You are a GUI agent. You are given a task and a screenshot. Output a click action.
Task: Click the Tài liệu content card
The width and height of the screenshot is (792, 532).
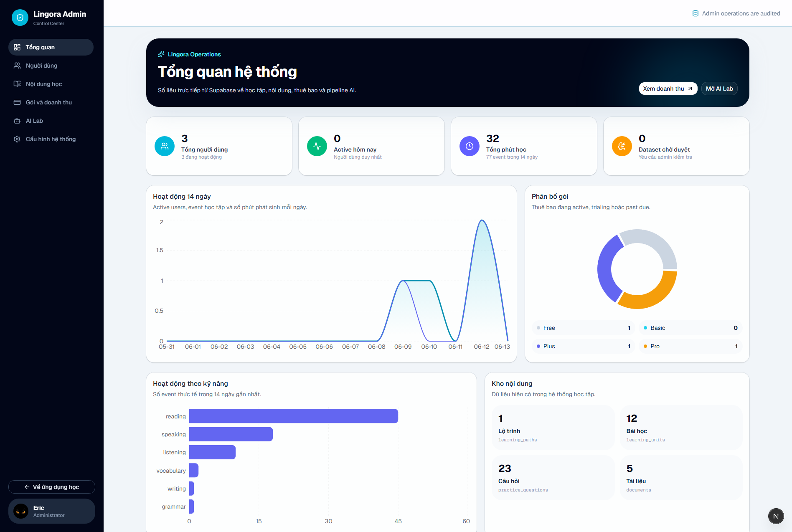pos(681,478)
